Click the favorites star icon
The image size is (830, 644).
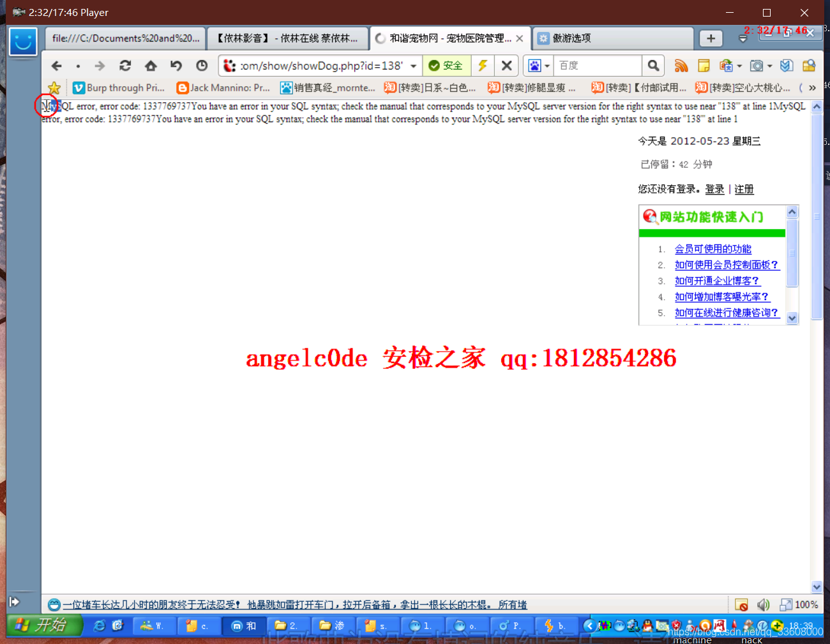click(54, 87)
